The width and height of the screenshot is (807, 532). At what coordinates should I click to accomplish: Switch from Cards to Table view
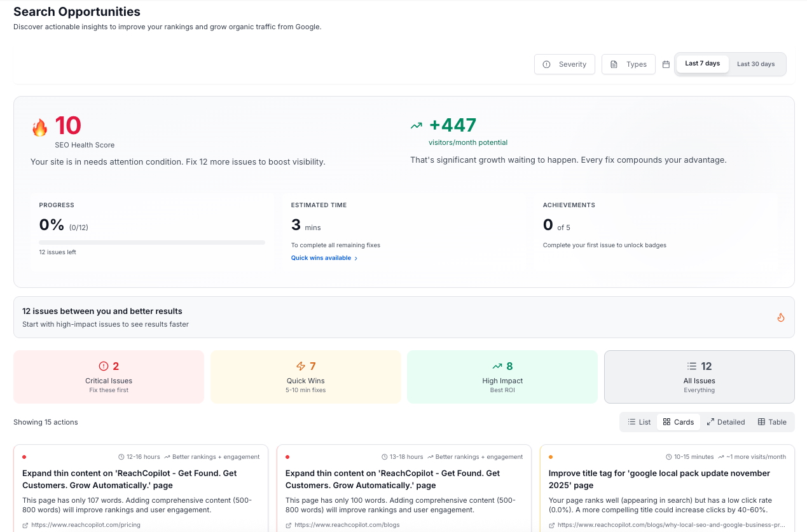[x=771, y=421]
